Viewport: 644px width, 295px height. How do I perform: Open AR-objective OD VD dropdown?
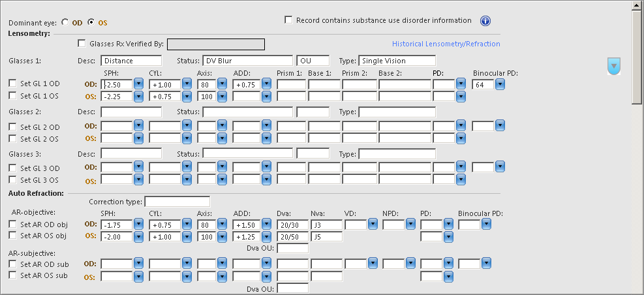pos(373,225)
